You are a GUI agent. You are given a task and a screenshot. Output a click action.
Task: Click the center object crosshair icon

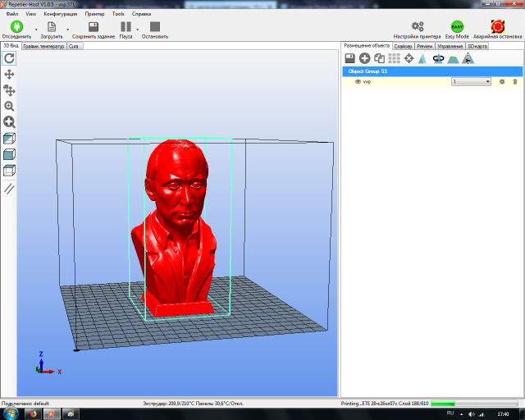click(409, 58)
